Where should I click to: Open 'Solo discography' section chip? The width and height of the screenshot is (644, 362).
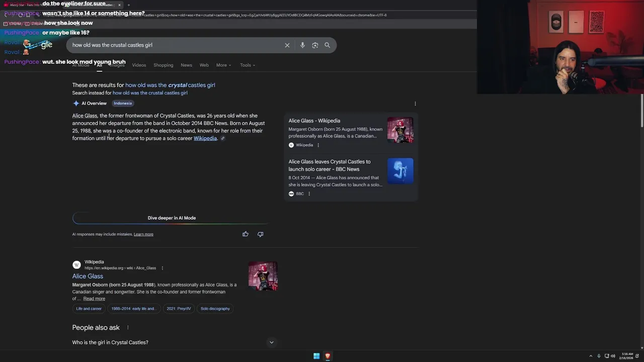(215, 309)
